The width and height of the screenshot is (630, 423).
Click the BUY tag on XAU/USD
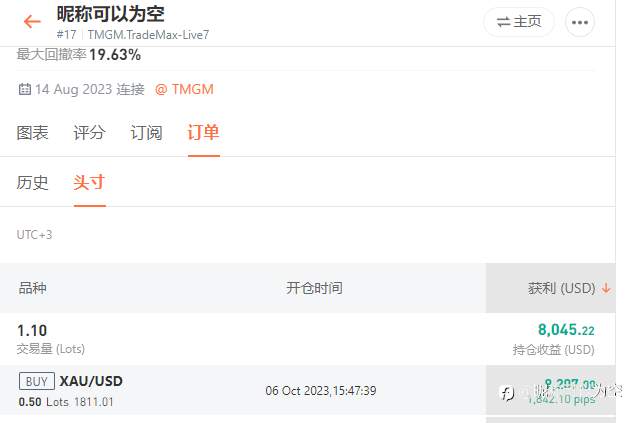(x=37, y=381)
